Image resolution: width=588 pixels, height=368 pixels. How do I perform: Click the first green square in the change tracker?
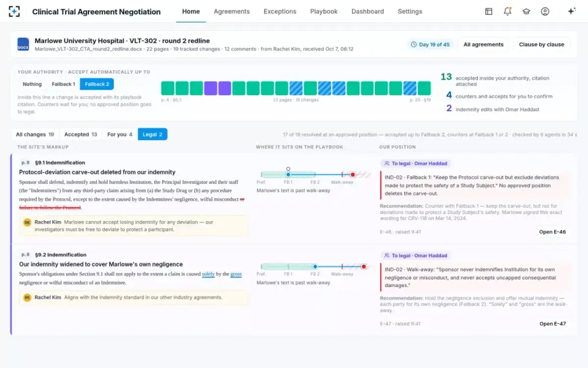(168, 88)
